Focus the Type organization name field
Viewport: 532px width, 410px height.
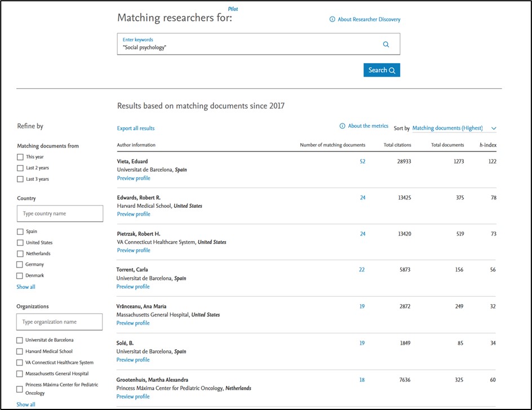60,322
